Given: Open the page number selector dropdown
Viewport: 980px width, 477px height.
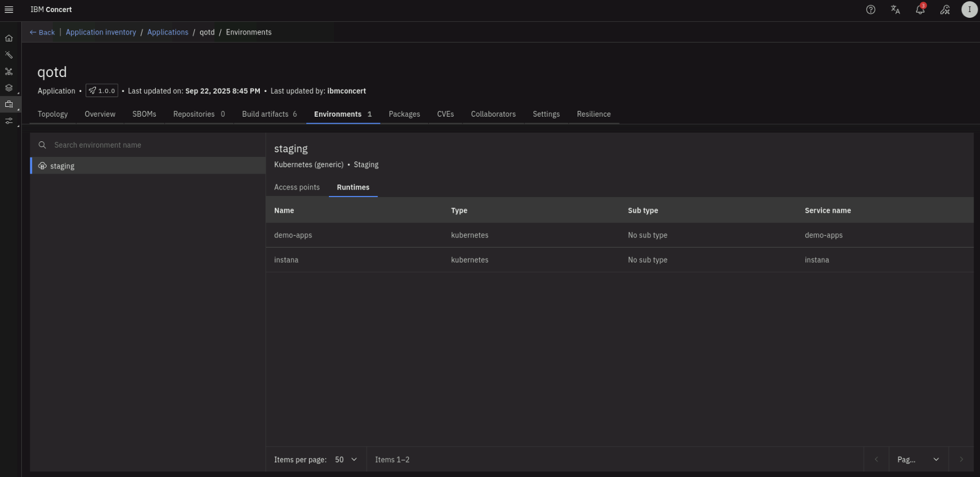Looking at the screenshot, I should pos(918,460).
